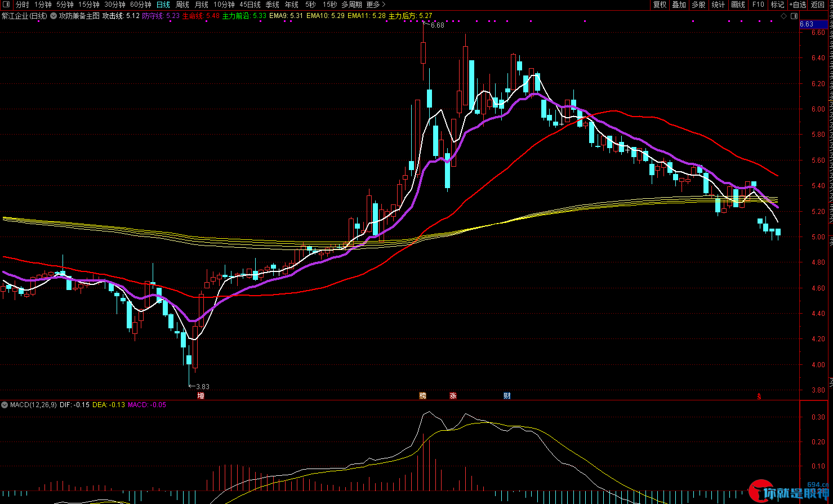Image resolution: width=833 pixels, height=504 pixels.
Task: Click the red $ marker near the chart bottom
Action: coord(759,396)
